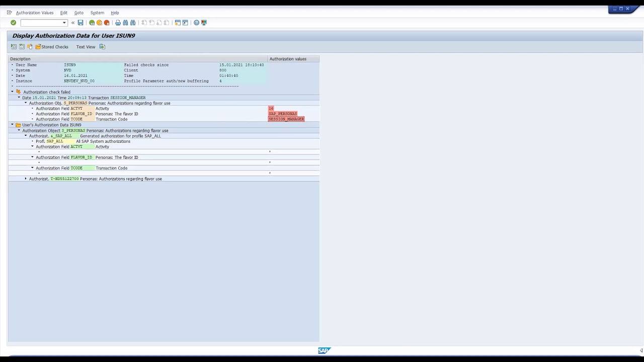Click the Description column header
This screenshot has width=644, height=362.
click(138, 59)
